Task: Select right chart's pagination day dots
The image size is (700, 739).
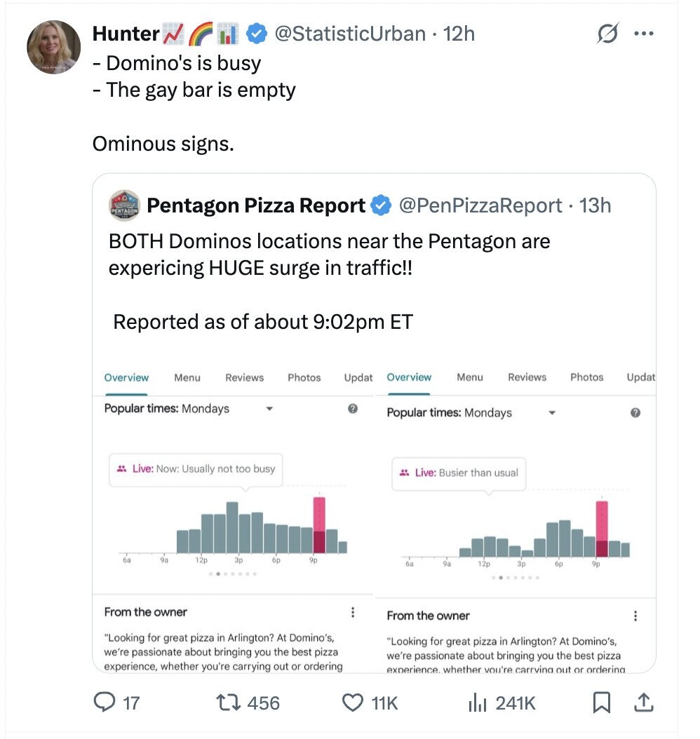Action: 516,577
